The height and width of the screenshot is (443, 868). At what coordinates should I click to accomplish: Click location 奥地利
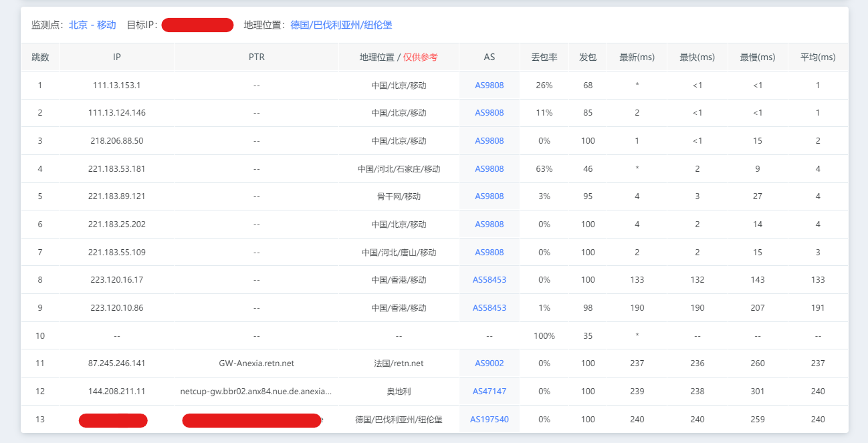pos(399,392)
